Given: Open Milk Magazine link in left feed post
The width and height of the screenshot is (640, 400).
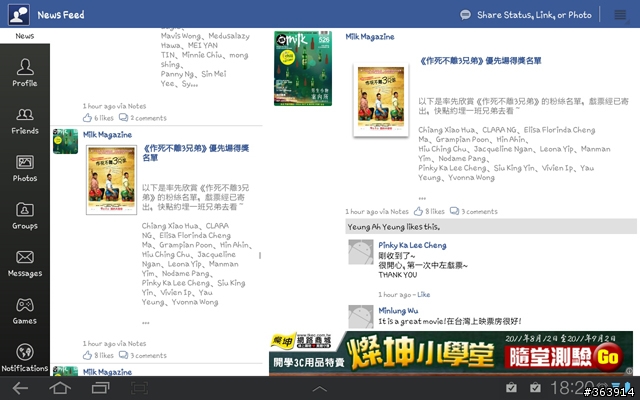Looking at the screenshot, I should 107,135.
